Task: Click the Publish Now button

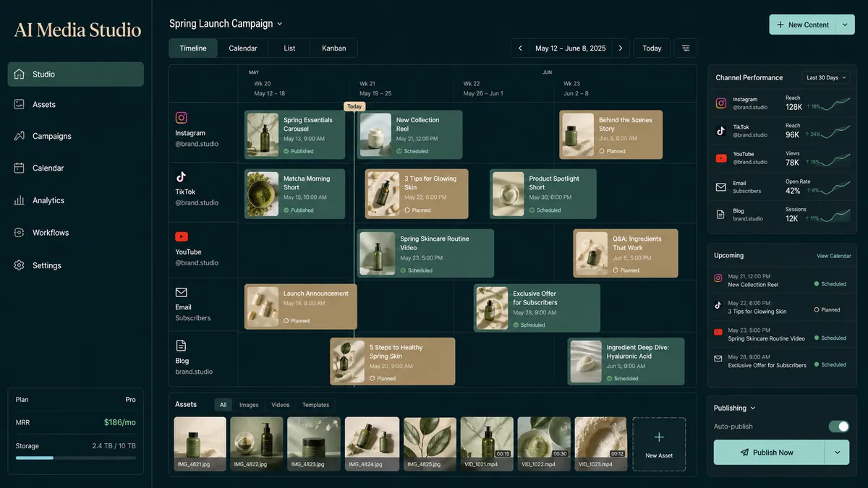Action: 770,453
